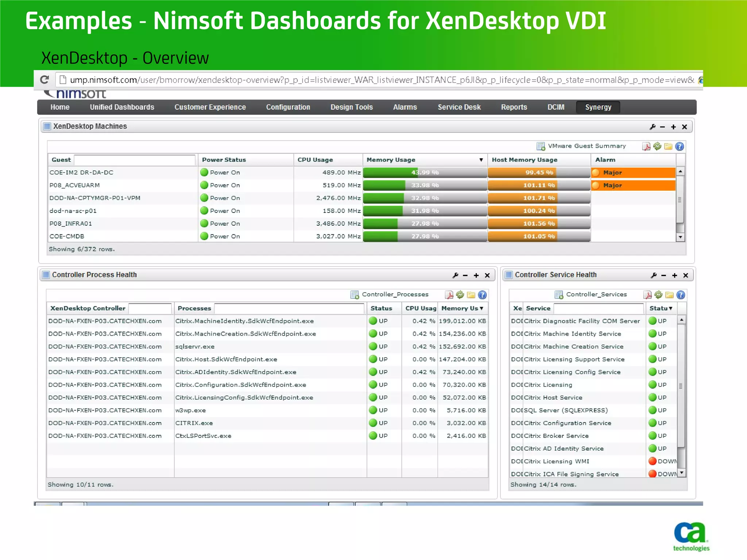
Task: Click memory usage bar showing 43.99 %
Action: point(425,172)
